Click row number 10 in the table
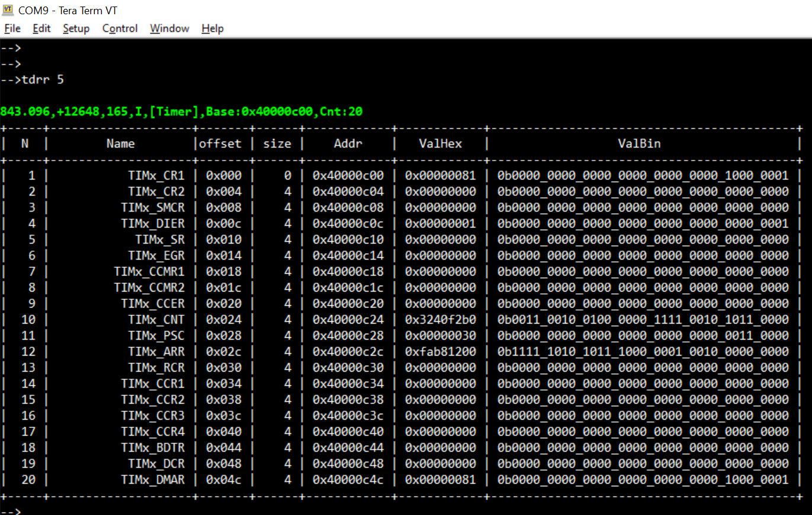This screenshot has height=515, width=812. [x=28, y=319]
